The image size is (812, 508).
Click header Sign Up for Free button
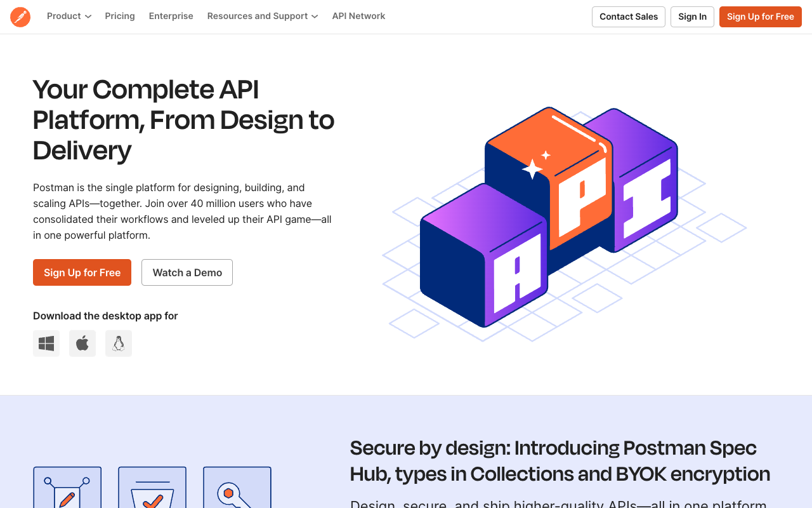click(761, 17)
